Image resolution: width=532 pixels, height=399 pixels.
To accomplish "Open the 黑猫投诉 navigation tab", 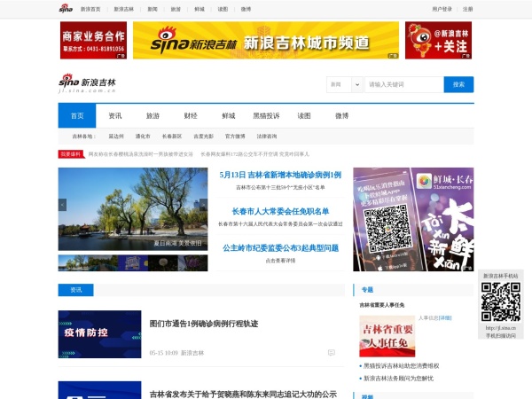I will [266, 115].
